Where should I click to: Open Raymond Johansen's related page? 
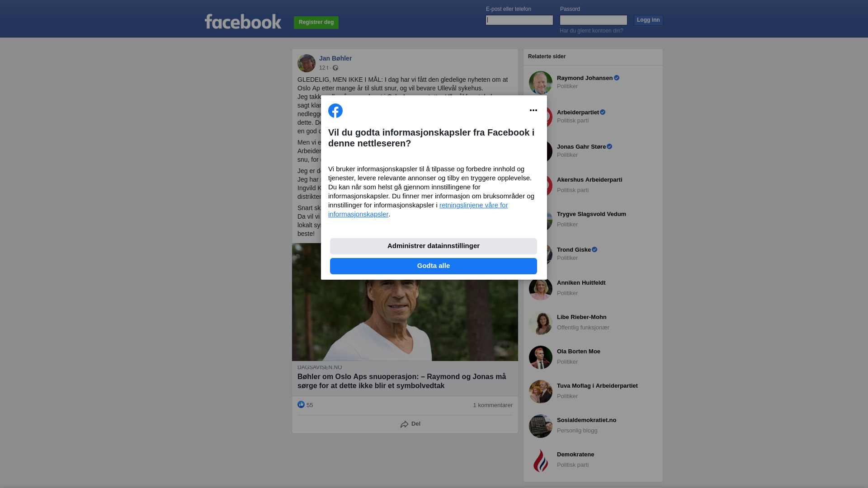click(585, 78)
